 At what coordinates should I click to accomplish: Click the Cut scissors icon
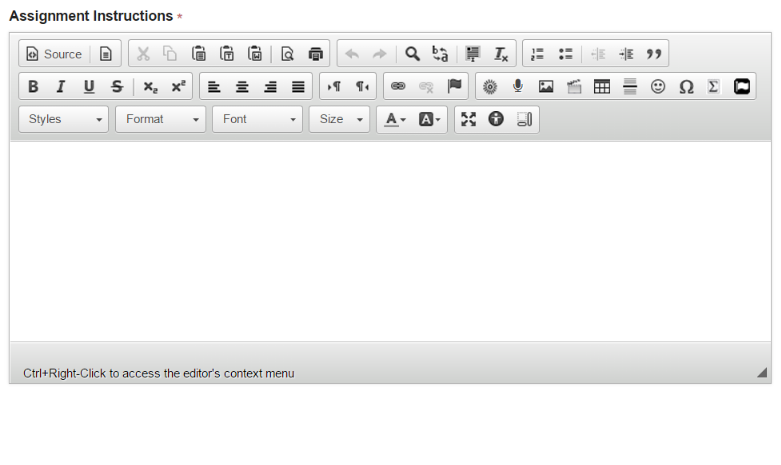point(143,54)
